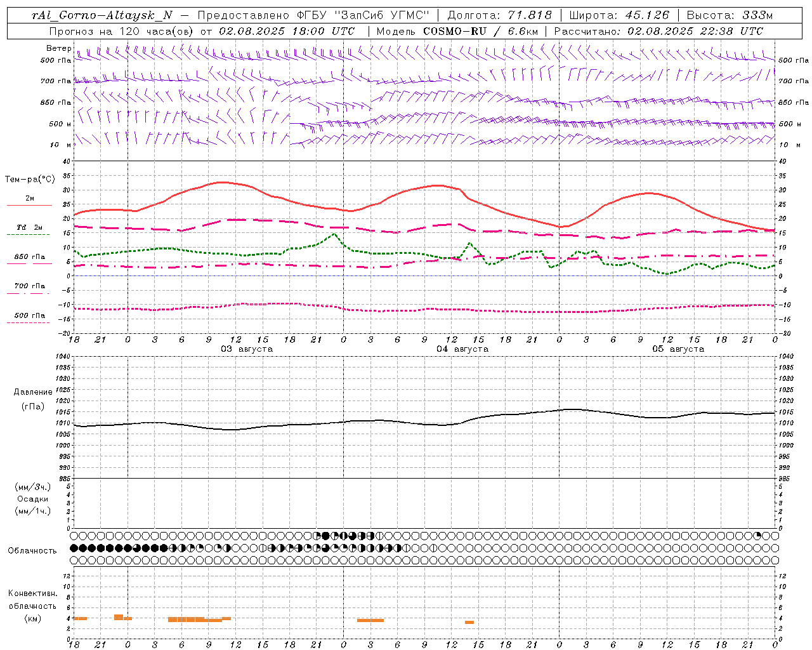Click the (мм/3ч.) precipitation unit label
812x650 pixels.
pos(33,487)
